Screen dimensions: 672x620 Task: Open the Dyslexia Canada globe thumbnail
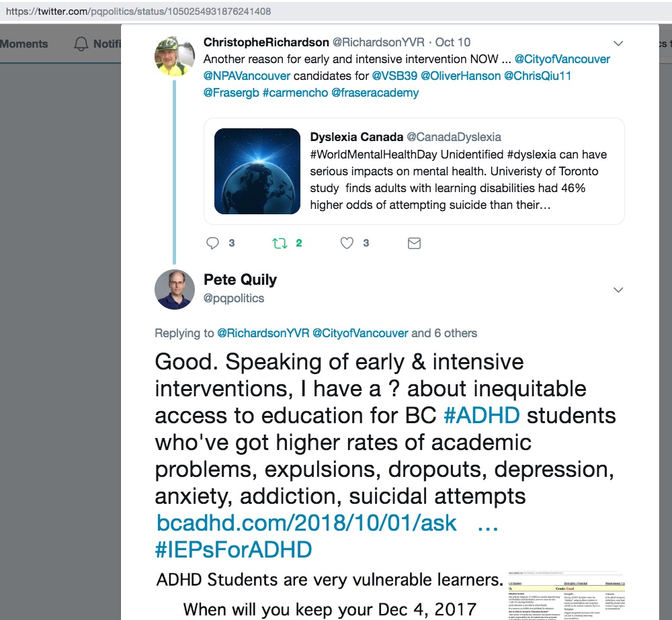pyautogui.click(x=257, y=171)
